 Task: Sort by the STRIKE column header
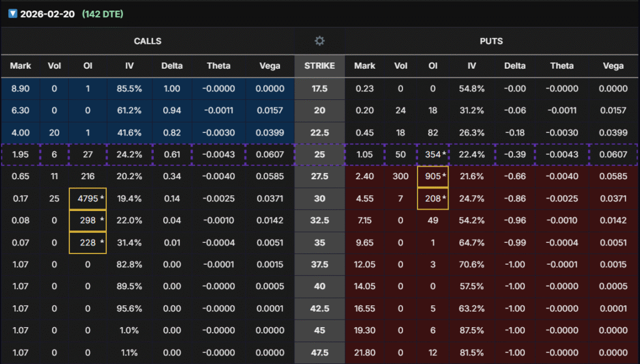click(319, 66)
